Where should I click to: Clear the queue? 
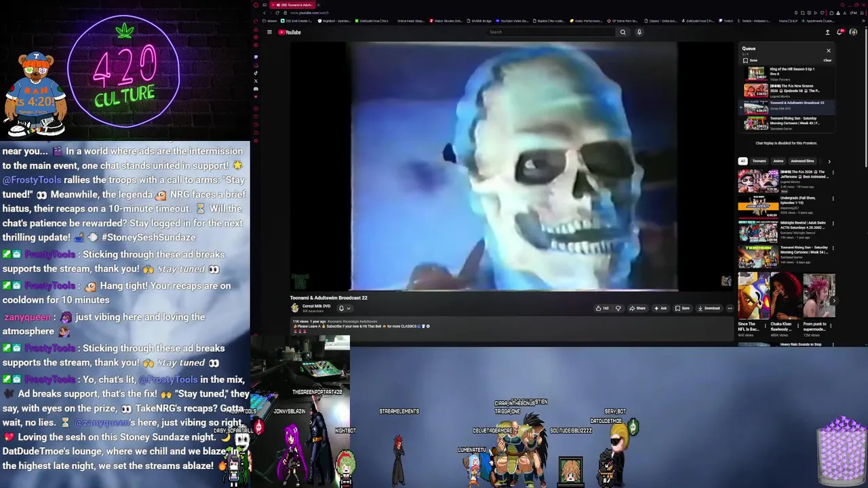click(827, 60)
